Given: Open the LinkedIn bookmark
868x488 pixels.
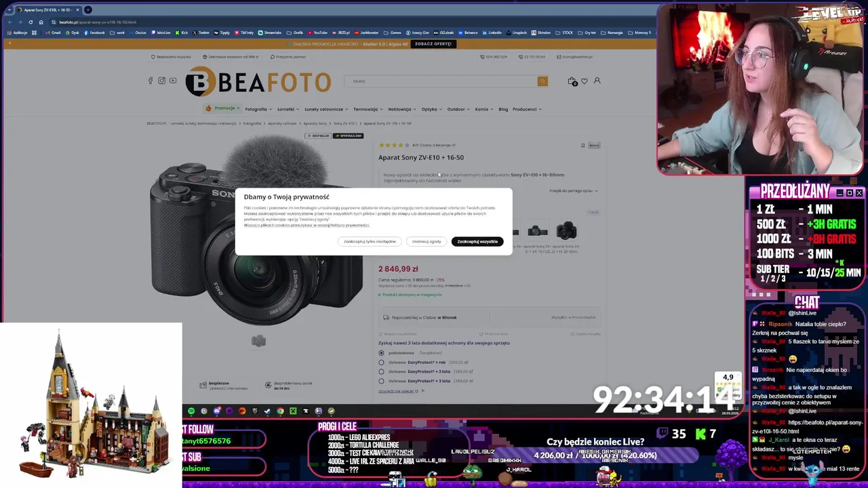Looking at the screenshot, I should (492, 33).
